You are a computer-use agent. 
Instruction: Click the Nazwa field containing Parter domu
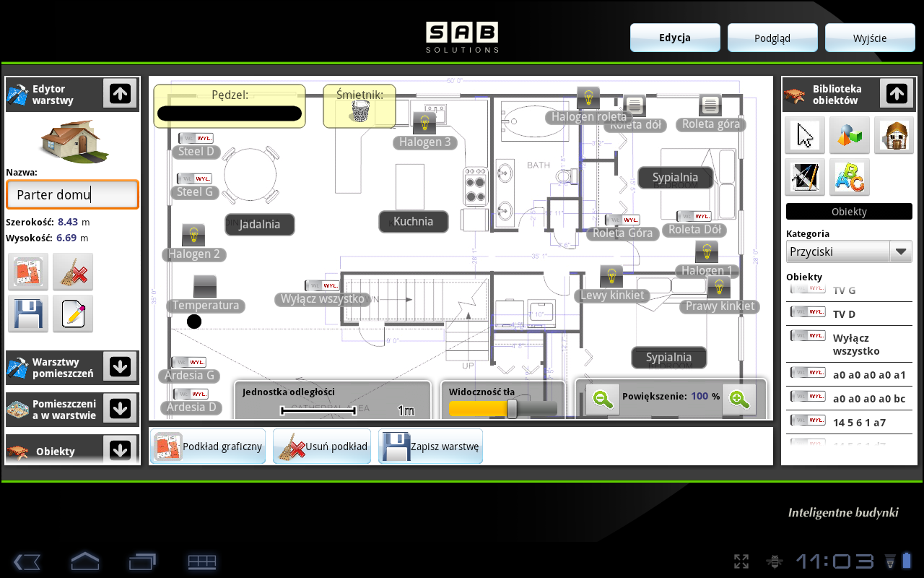coord(72,194)
